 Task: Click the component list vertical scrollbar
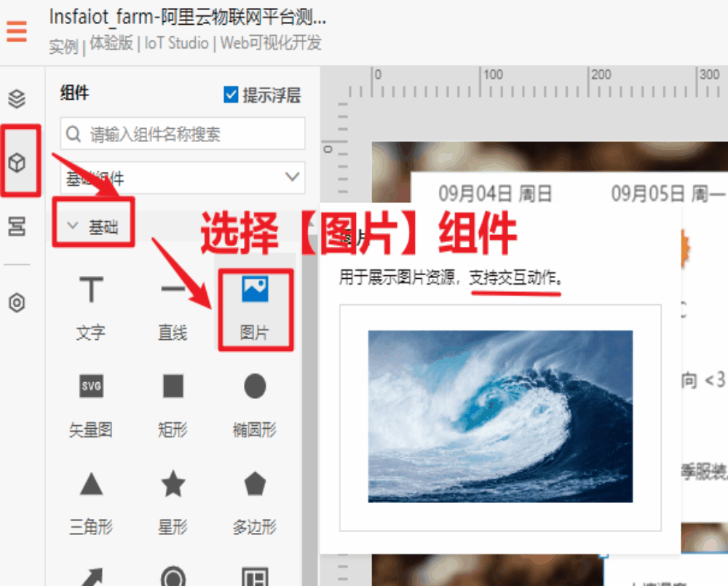point(309,408)
